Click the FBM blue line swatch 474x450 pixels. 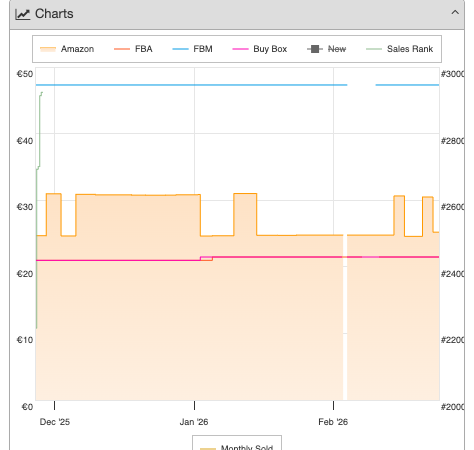tap(180, 49)
